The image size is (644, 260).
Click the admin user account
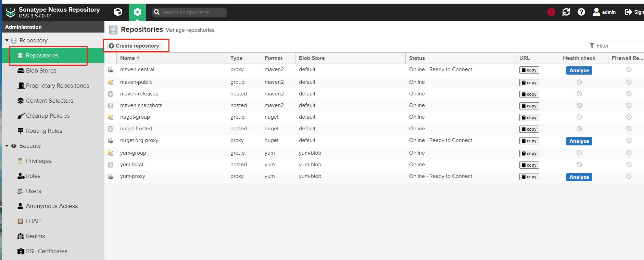point(604,12)
